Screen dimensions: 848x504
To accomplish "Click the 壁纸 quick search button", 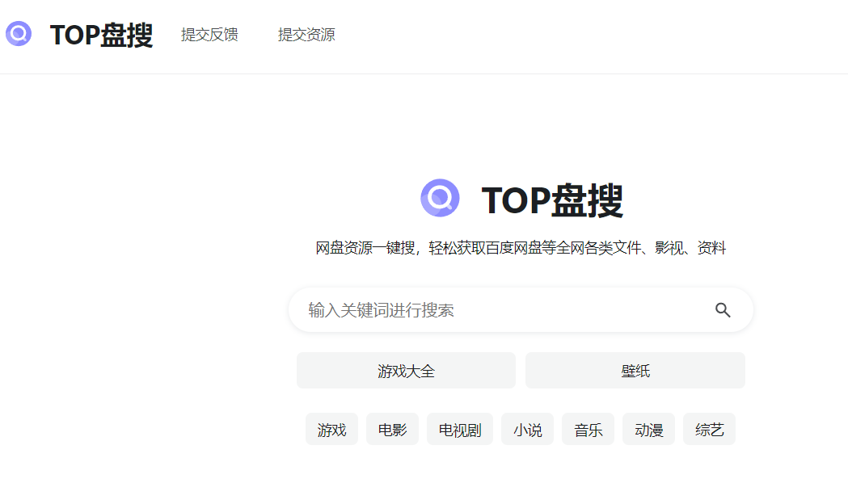I will pos(635,369).
